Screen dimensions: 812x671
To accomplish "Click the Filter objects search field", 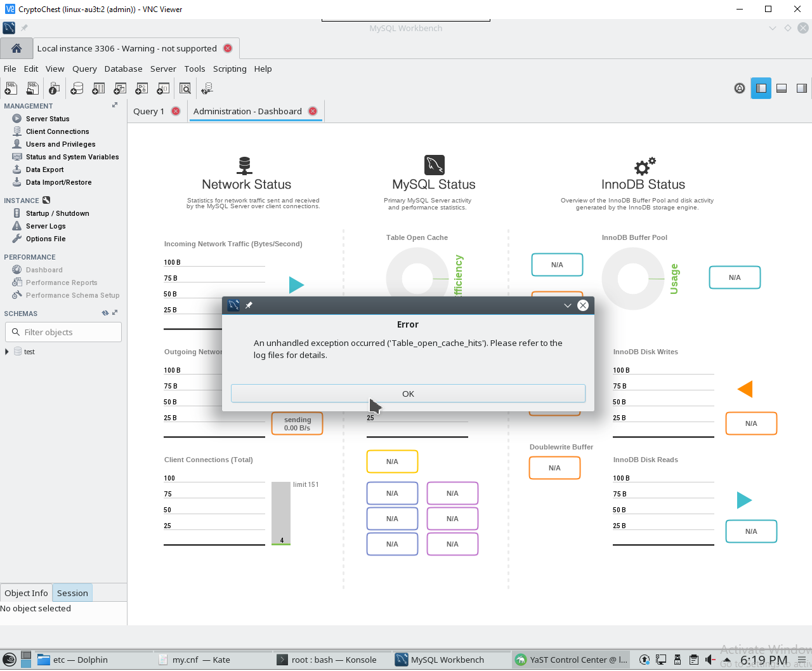I will pos(63,332).
